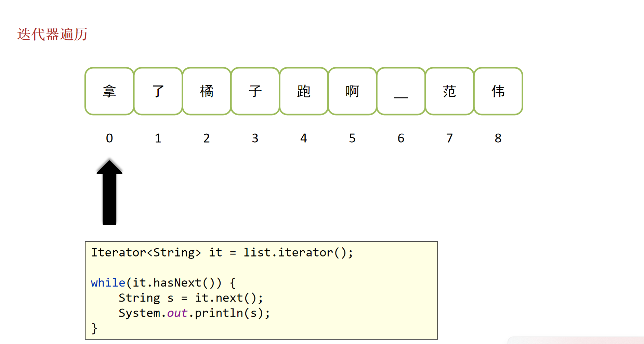Click the box with character 啊
Screen dimensions: 644x344
click(352, 91)
